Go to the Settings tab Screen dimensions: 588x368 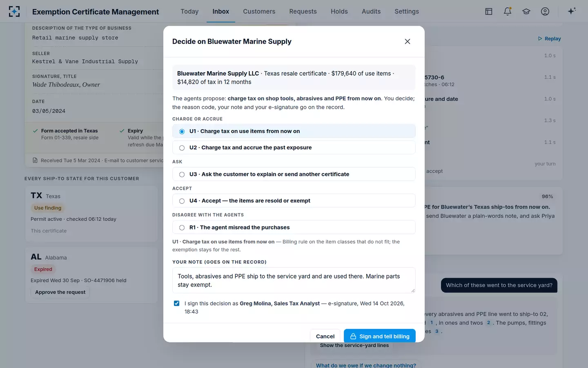[x=407, y=11]
